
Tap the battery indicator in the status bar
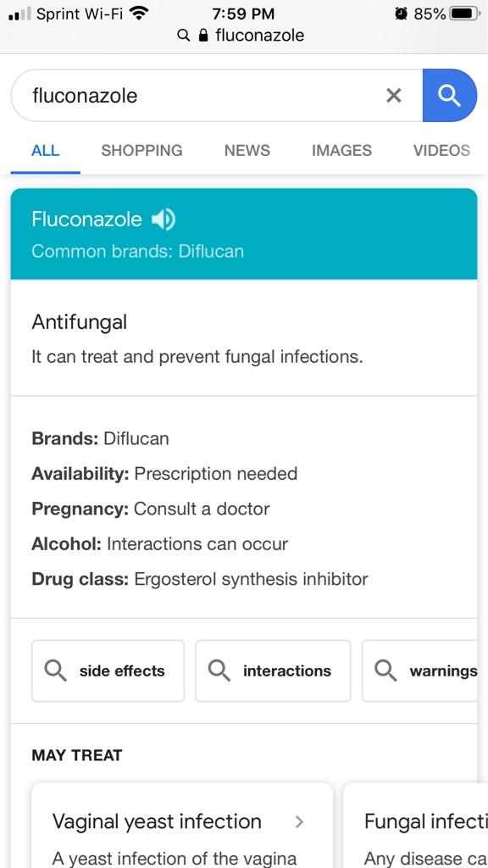[464, 14]
